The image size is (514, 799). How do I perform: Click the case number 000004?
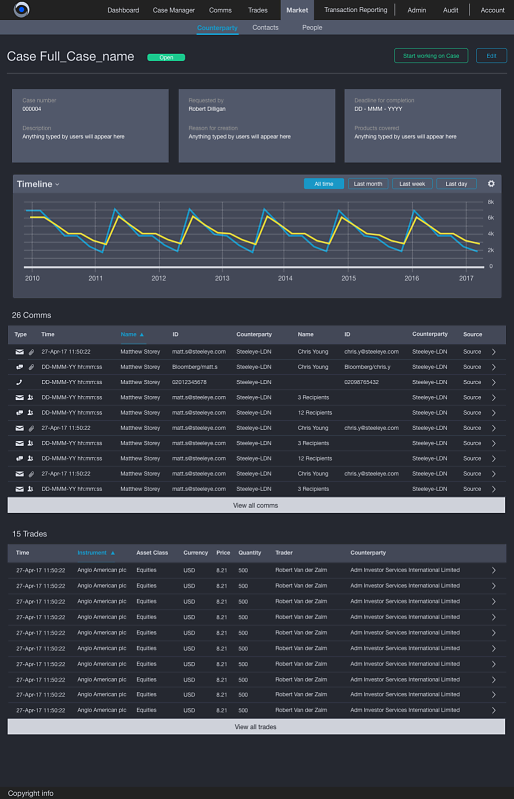coord(32,109)
